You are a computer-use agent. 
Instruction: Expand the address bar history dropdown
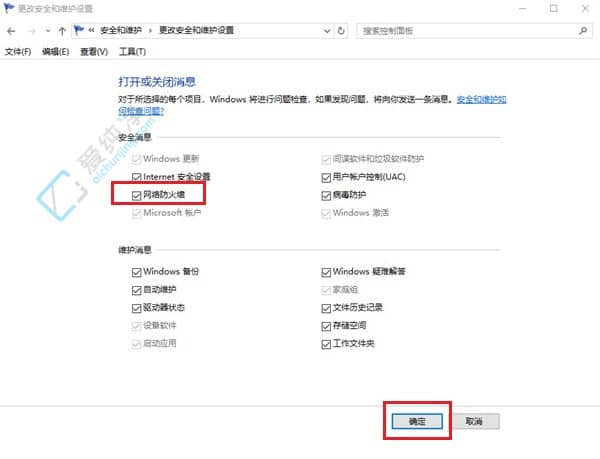327,31
